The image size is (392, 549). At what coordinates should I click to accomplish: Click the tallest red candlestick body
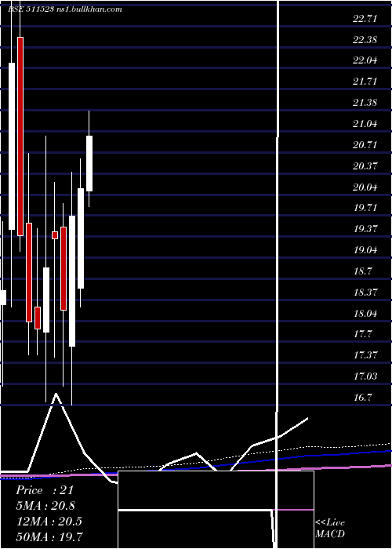click(20, 136)
